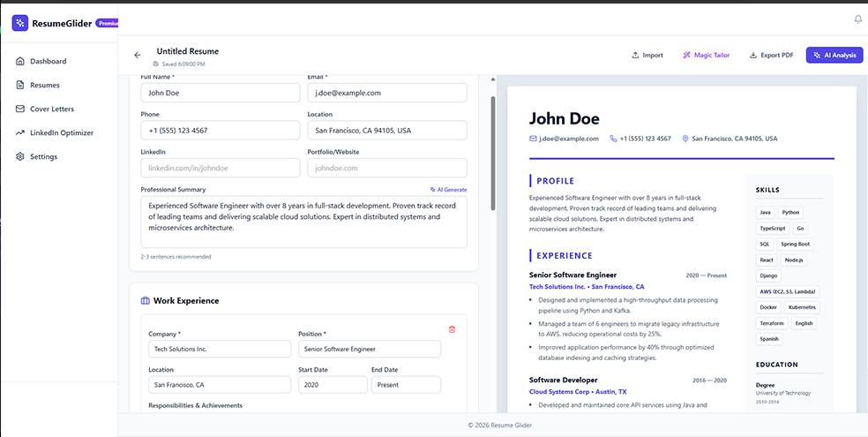Open Cover Letters section
868x437 pixels.
51,109
